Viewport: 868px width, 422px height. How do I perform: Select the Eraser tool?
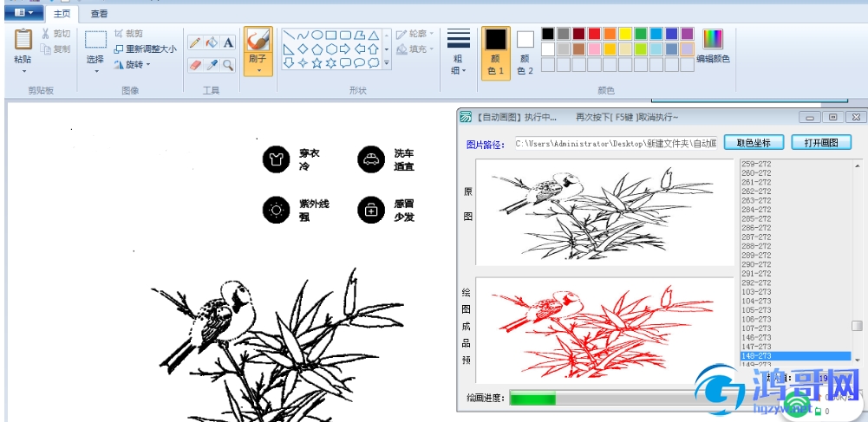coord(195,65)
